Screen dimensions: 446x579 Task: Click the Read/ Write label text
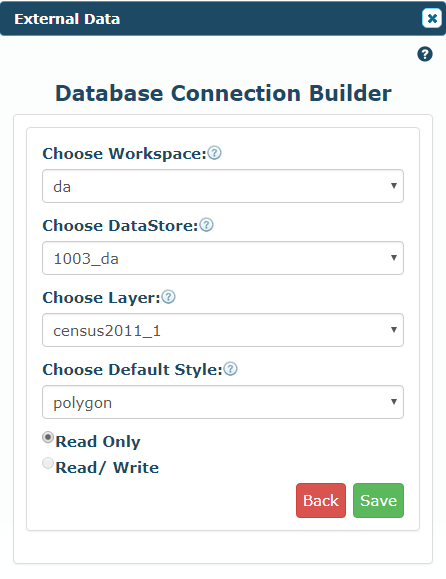point(107,467)
